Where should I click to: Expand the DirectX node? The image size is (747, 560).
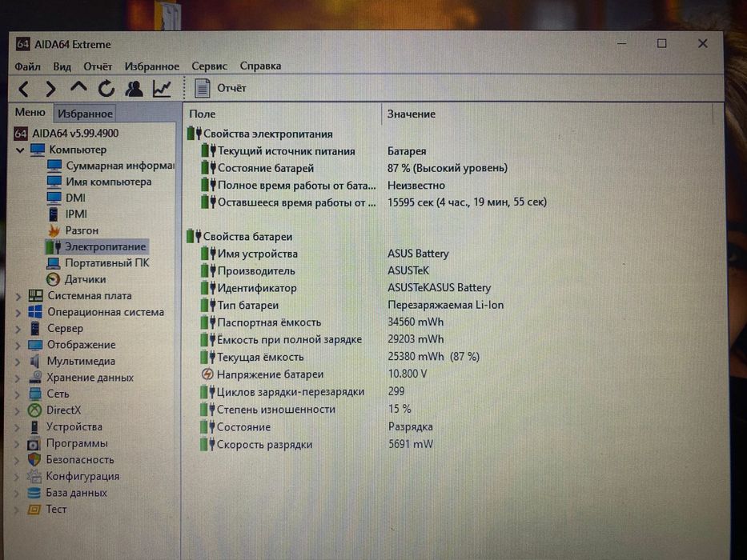pyautogui.click(x=18, y=411)
